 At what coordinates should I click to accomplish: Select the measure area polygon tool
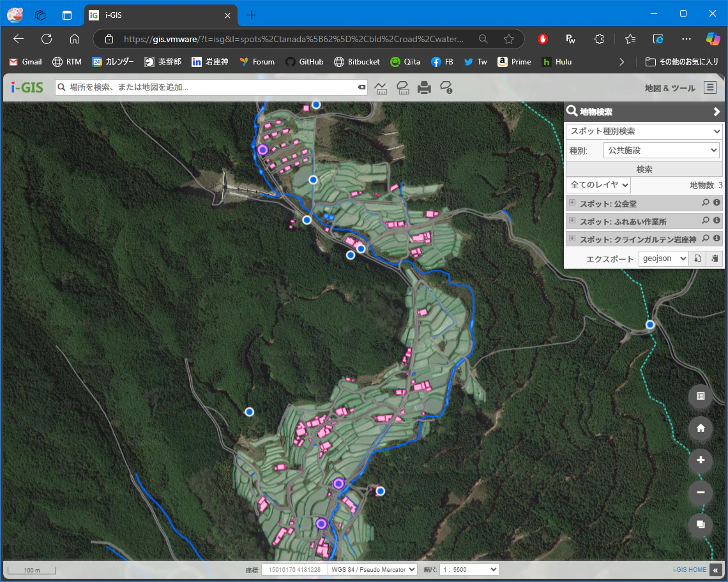pyautogui.click(x=402, y=87)
